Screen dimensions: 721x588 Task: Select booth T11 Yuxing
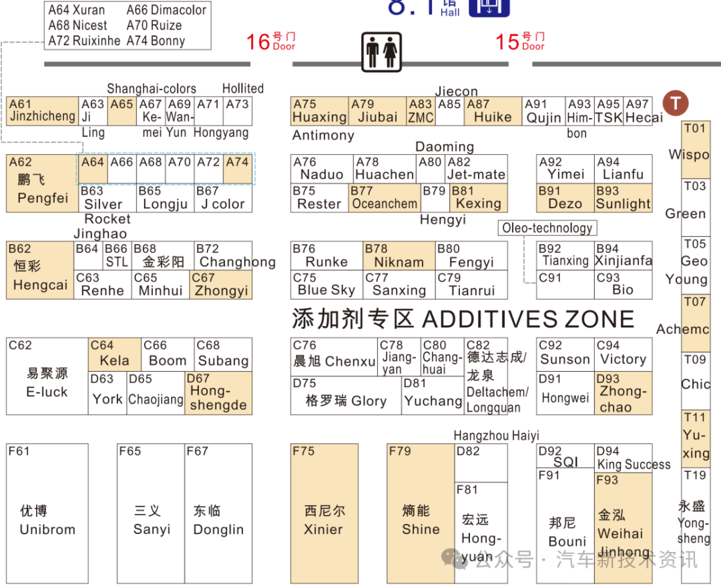pyautogui.click(x=696, y=439)
